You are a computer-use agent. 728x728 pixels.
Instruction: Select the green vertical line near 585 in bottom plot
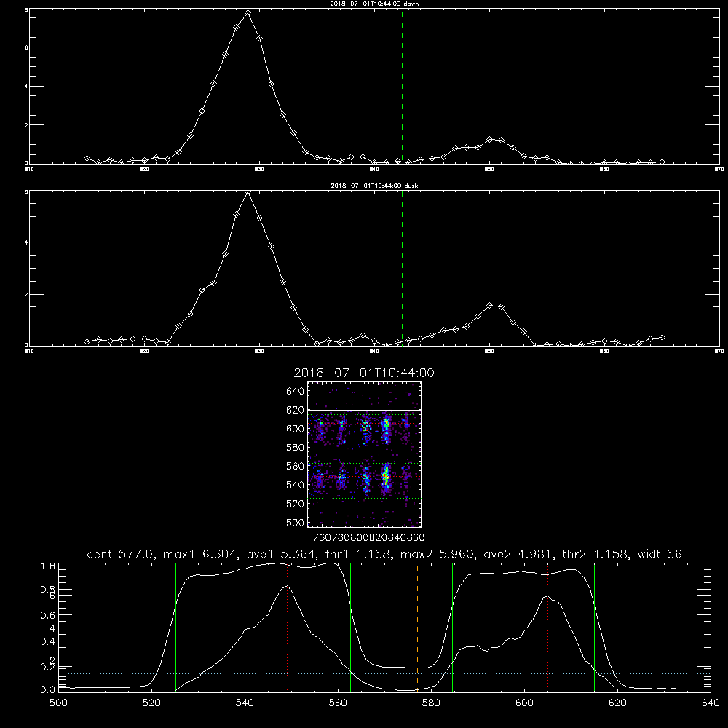(452, 627)
